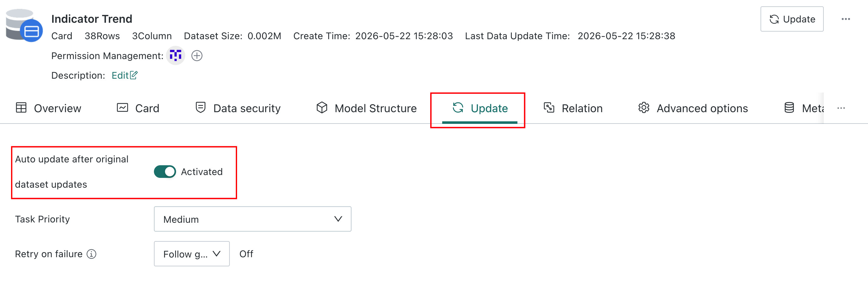Click the Retry on failure info icon
This screenshot has width=868, height=297.
[91, 254]
